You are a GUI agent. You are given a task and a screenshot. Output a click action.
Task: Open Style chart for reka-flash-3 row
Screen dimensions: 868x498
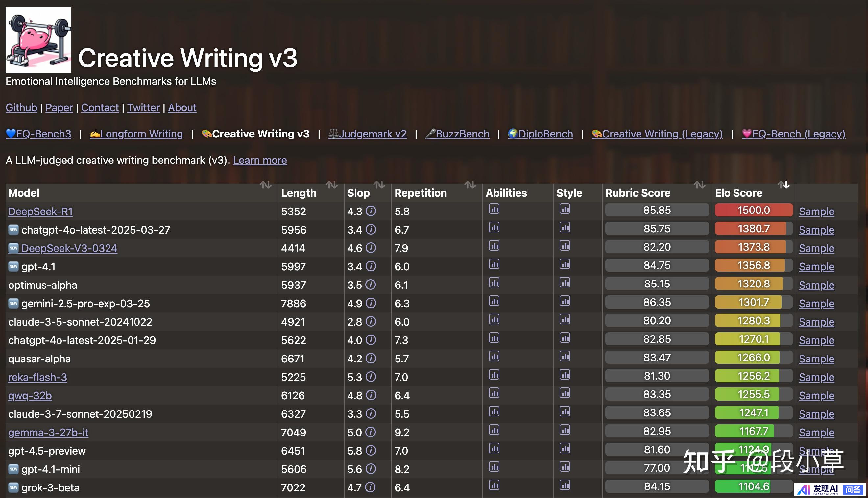tap(565, 375)
